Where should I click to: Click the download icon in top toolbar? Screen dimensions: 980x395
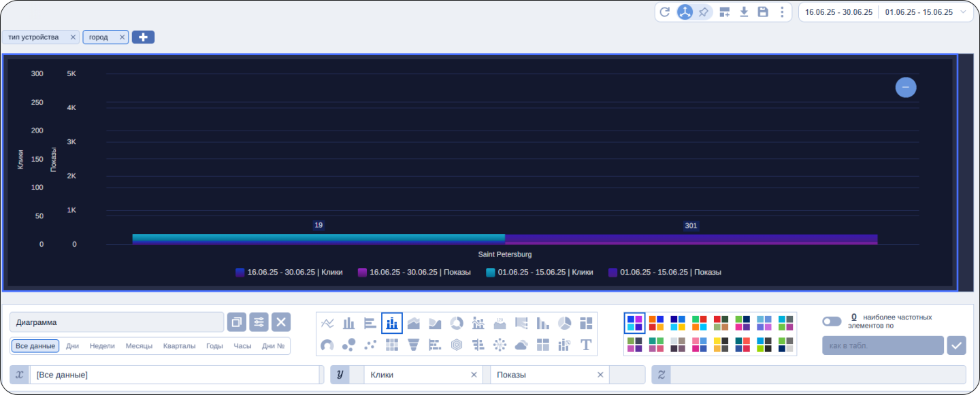[x=744, y=12]
